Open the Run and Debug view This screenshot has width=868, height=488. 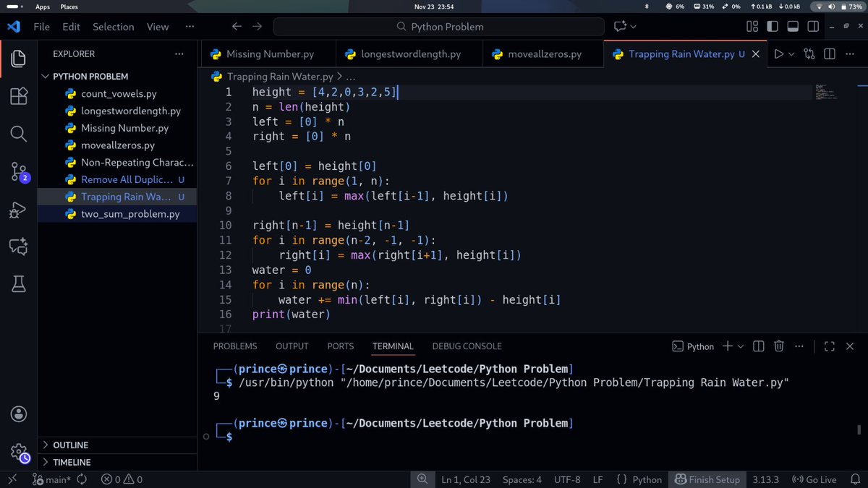pos(19,210)
